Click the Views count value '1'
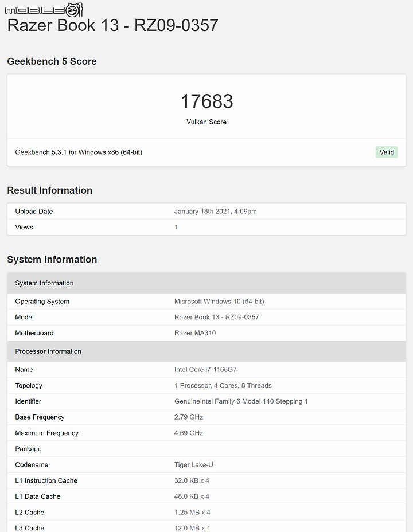The width and height of the screenshot is (413, 532). [x=176, y=228]
